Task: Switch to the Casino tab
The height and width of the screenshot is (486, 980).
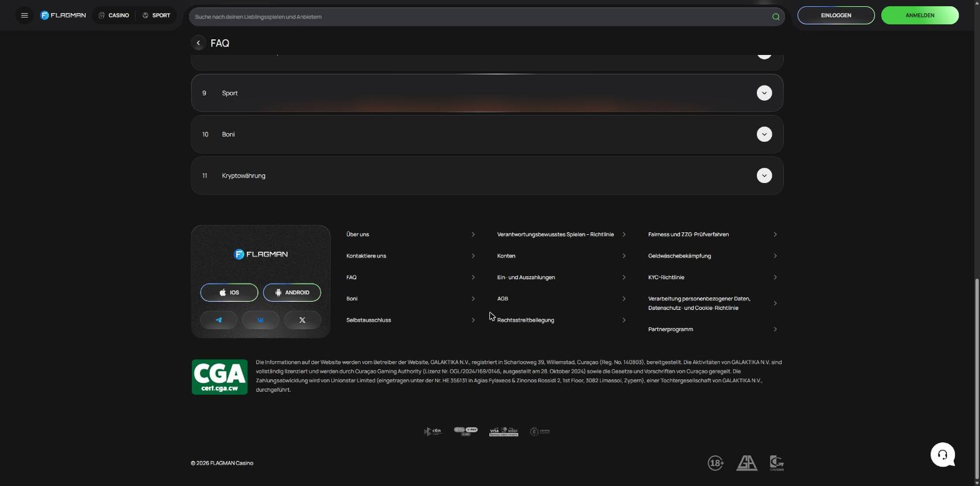Action: click(114, 15)
